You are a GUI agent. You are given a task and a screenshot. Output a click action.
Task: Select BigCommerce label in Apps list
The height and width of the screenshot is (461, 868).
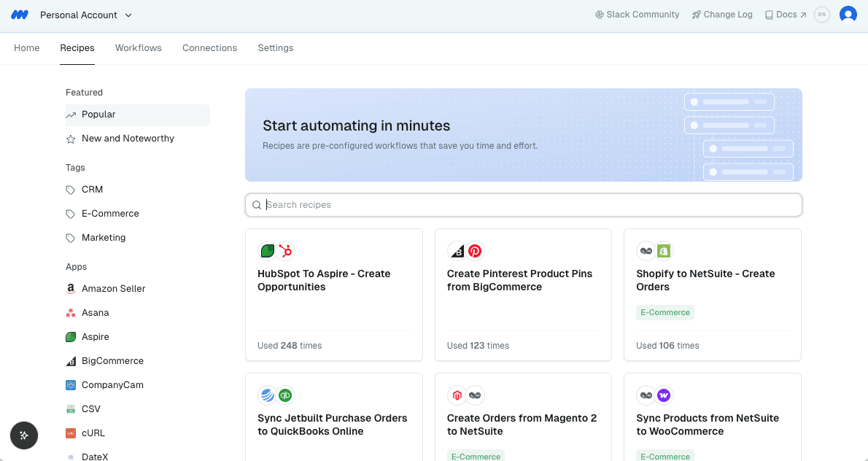click(x=112, y=361)
